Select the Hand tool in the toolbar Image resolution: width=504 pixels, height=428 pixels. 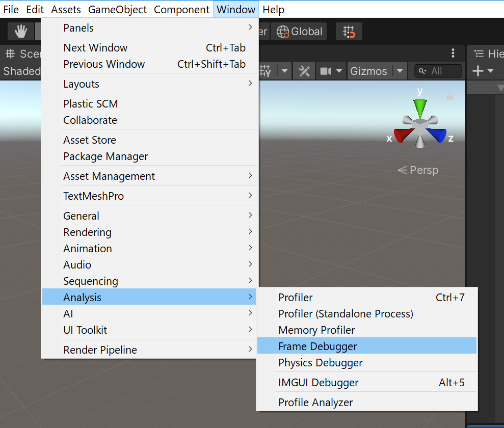[20, 31]
